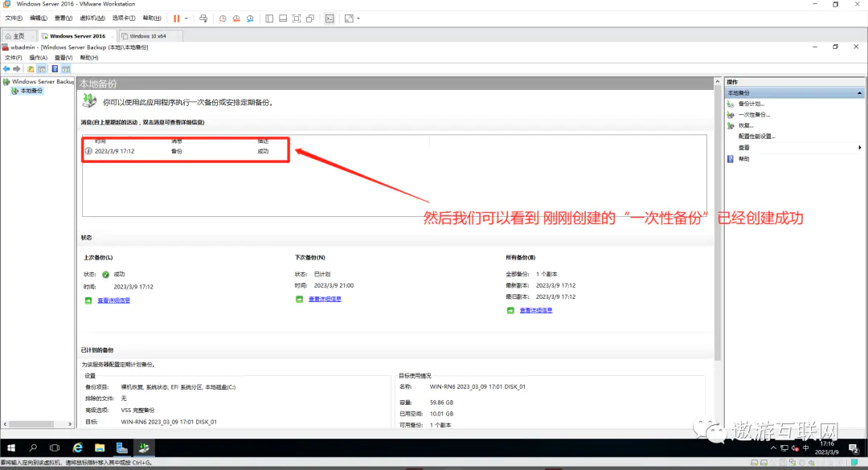Take a VMware snapshot with the clock icon
Viewport: 868px width, 470px height.
(x=223, y=18)
